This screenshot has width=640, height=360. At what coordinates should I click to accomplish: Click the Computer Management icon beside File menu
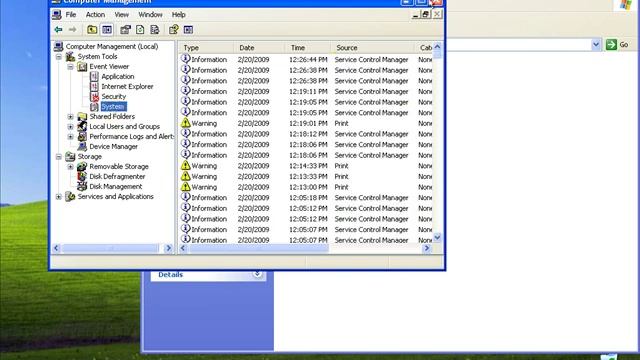pos(57,15)
